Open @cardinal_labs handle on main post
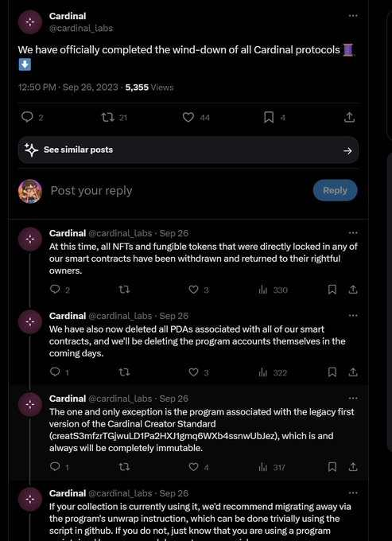The width and height of the screenshot is (392, 541). (81, 28)
